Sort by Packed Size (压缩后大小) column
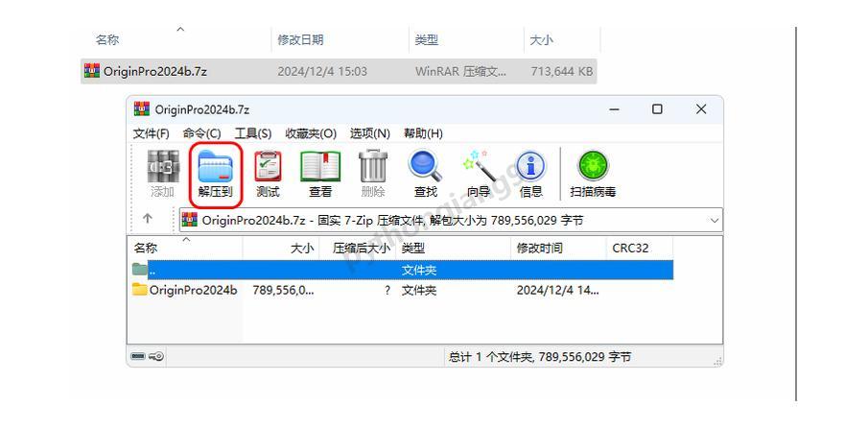Viewport: 868px width, 428px height. (358, 248)
